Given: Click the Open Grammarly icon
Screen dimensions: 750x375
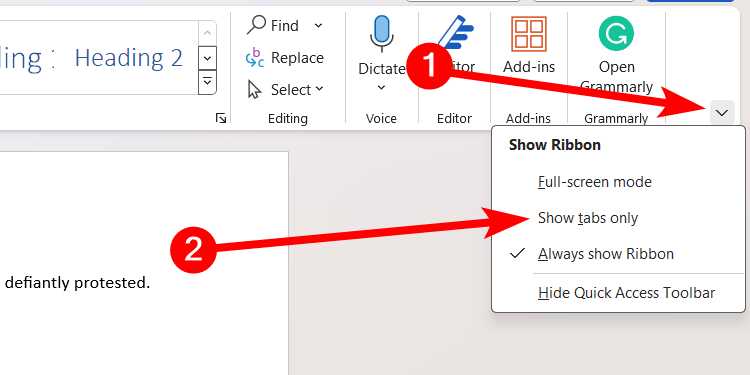Looking at the screenshot, I should click(616, 33).
